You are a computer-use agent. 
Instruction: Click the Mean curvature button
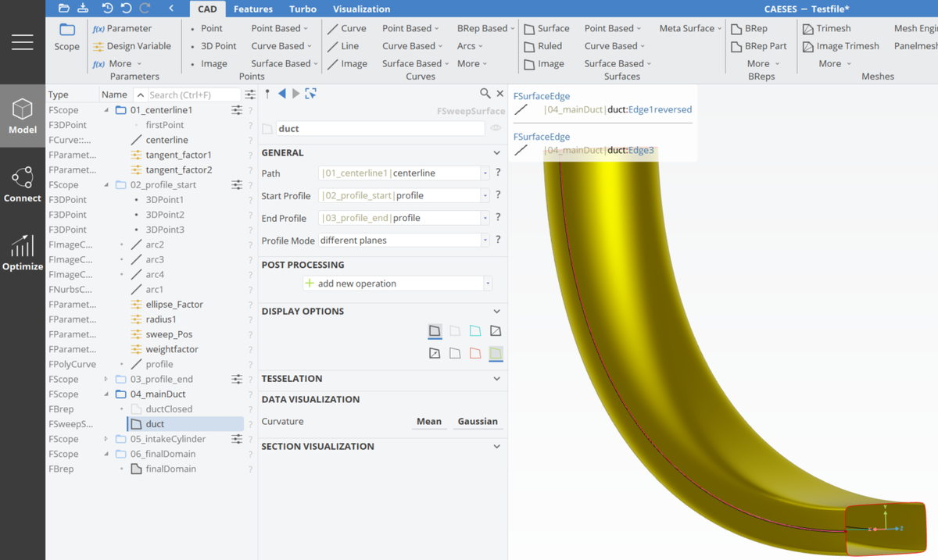(428, 421)
